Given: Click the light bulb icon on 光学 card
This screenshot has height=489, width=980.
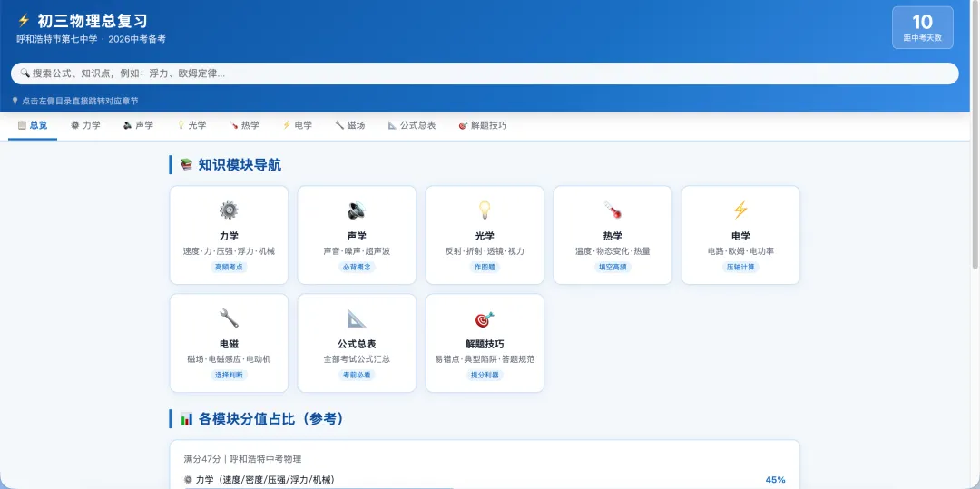Looking at the screenshot, I should click(485, 210).
